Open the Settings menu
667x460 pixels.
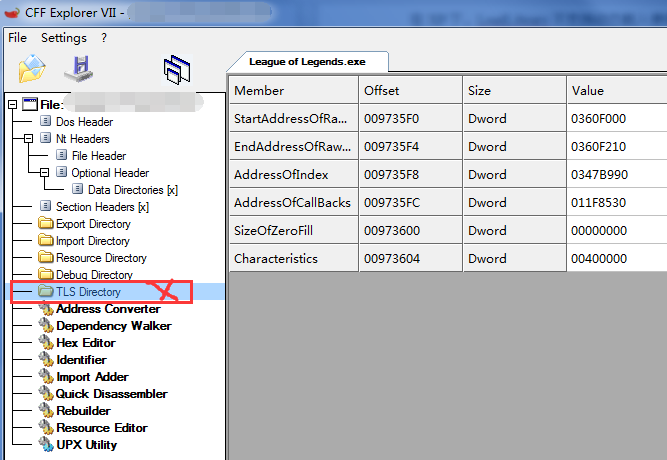click(64, 38)
